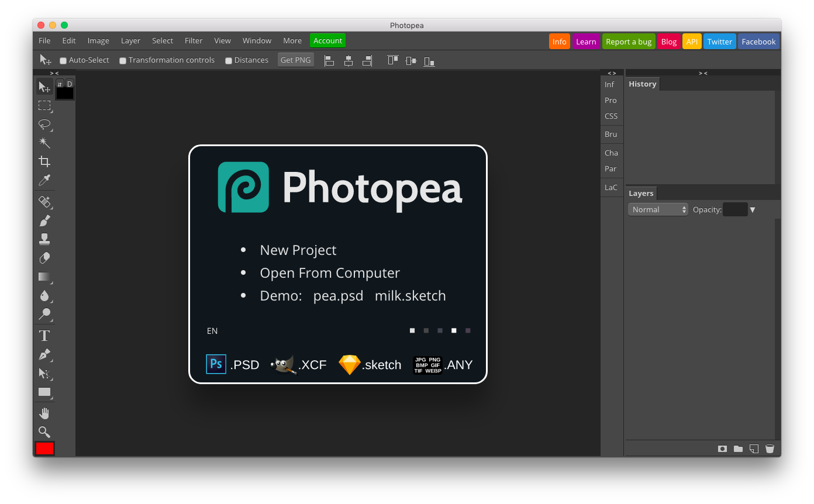Open the Normal blend mode dropdown

coord(658,209)
